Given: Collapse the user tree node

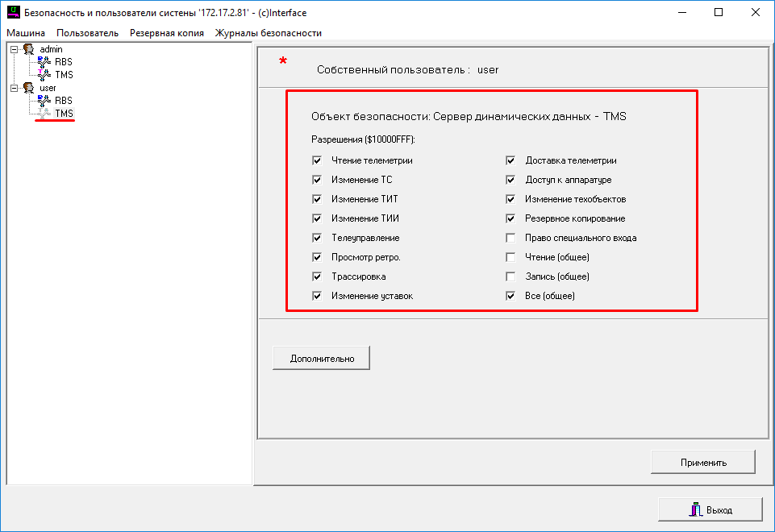Looking at the screenshot, I should (14, 87).
